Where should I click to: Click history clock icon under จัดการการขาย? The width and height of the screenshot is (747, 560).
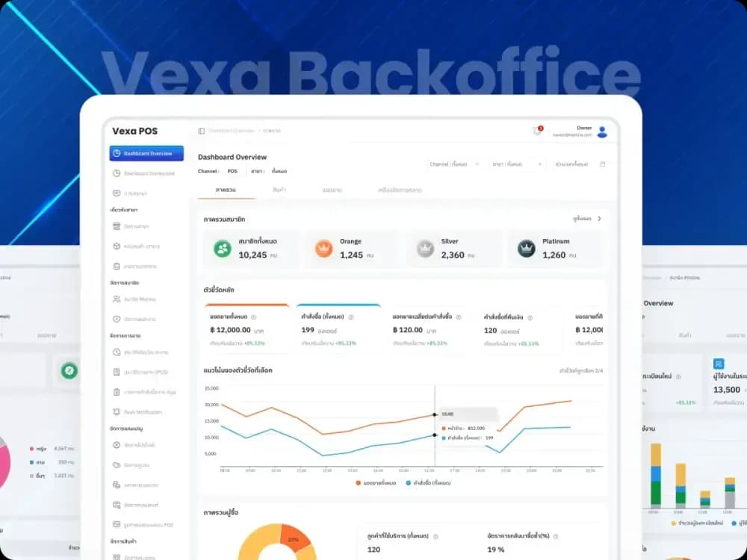pos(117,352)
